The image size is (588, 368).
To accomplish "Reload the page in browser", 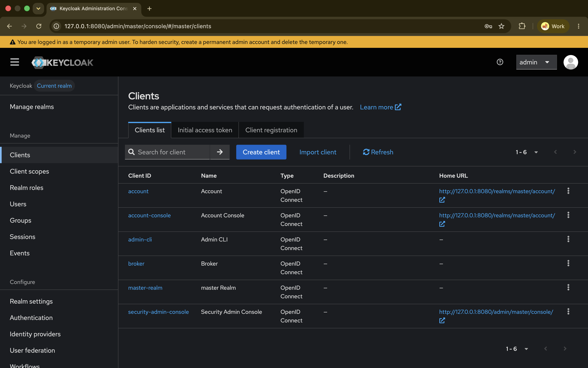I will point(39,26).
